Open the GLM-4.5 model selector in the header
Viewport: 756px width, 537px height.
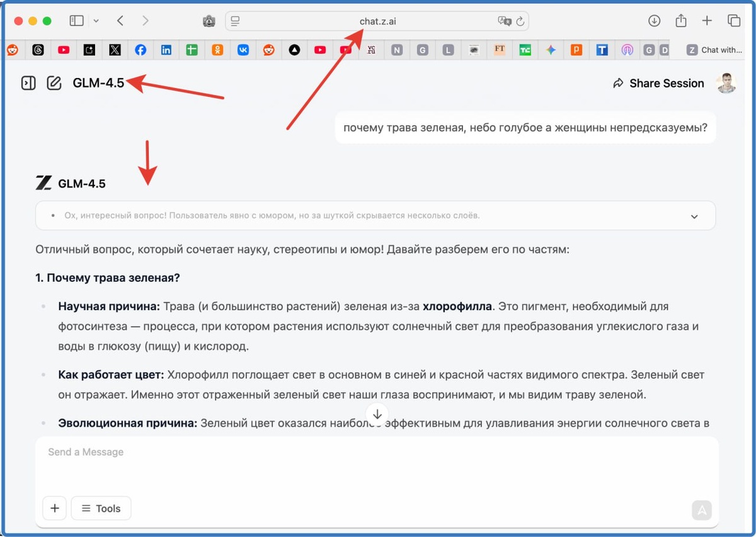coord(98,83)
